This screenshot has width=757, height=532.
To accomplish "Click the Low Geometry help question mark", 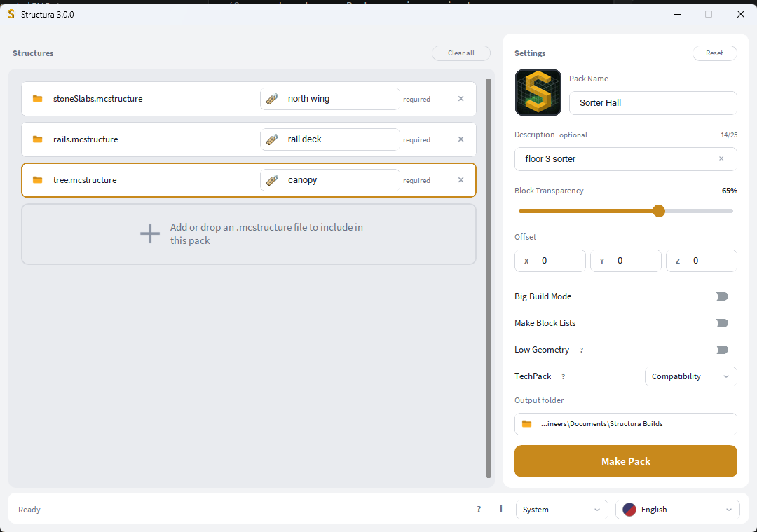I will [x=581, y=350].
